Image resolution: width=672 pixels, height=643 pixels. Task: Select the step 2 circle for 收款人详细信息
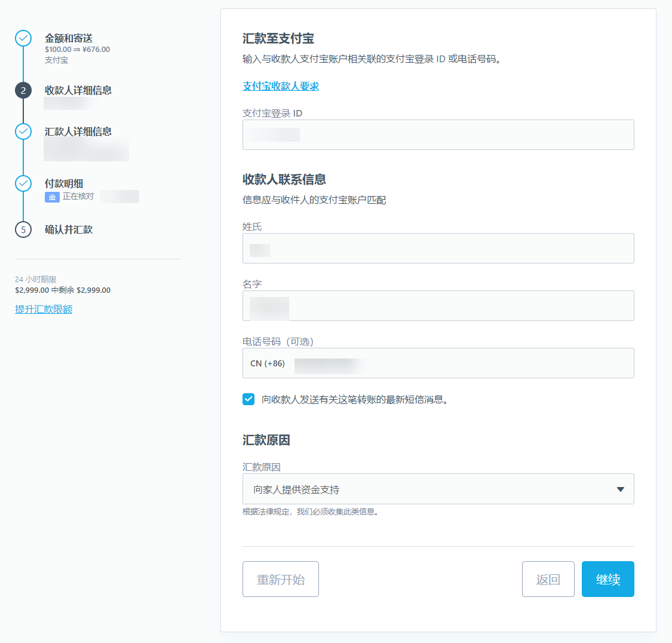coord(23,90)
